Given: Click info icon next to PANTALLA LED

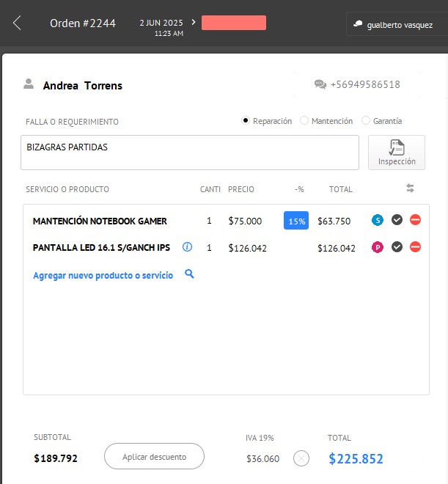Looking at the screenshot, I should coord(187,247).
